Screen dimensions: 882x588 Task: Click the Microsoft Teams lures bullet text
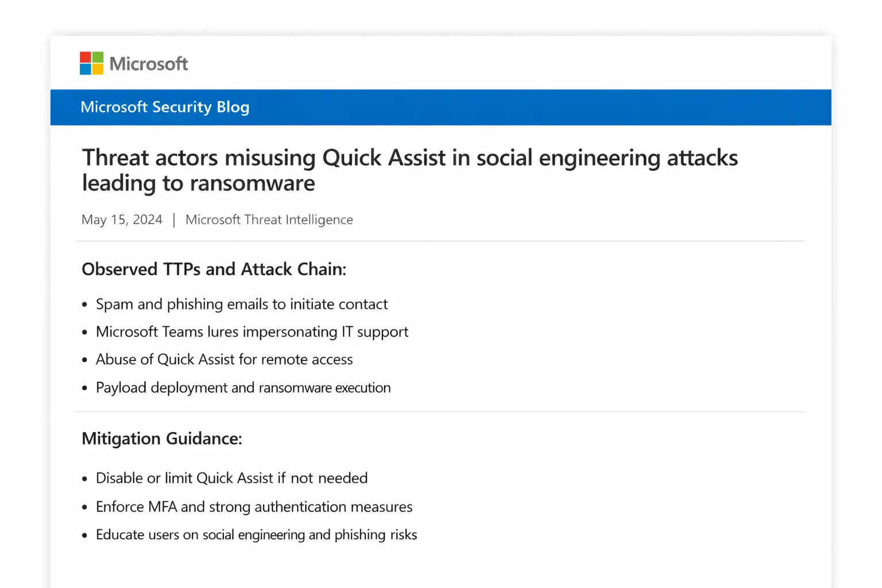(252, 332)
